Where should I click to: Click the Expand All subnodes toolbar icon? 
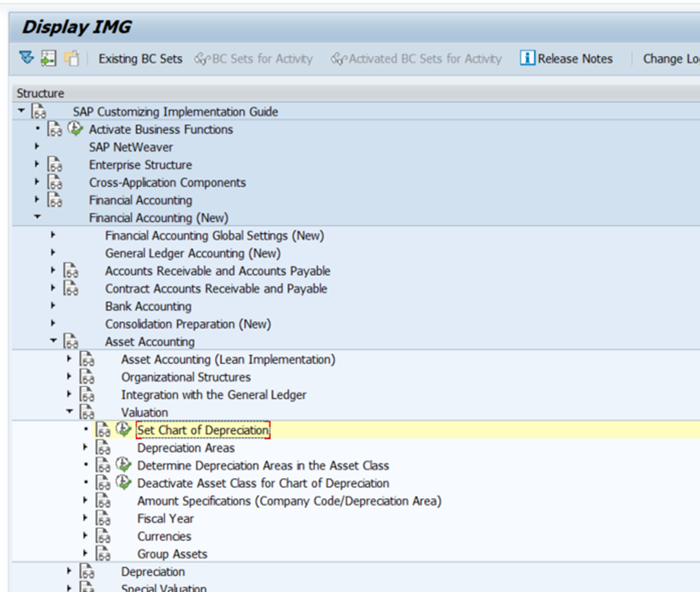coord(26,59)
